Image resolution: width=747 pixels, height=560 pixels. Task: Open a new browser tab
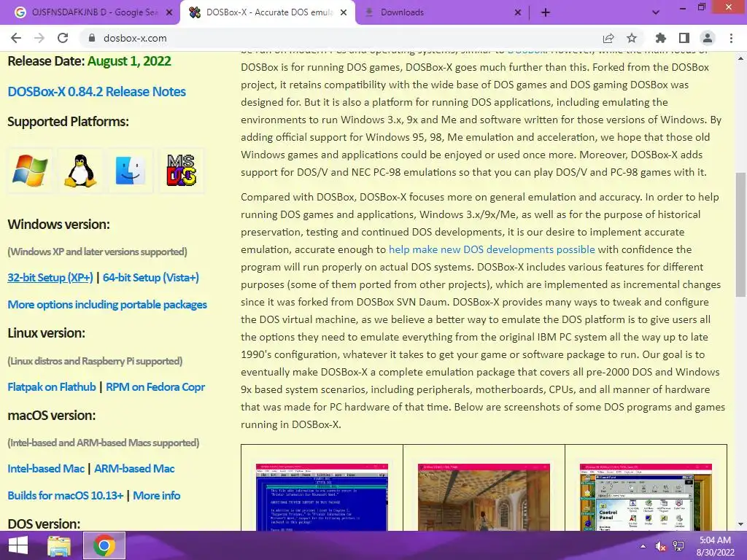click(x=546, y=12)
